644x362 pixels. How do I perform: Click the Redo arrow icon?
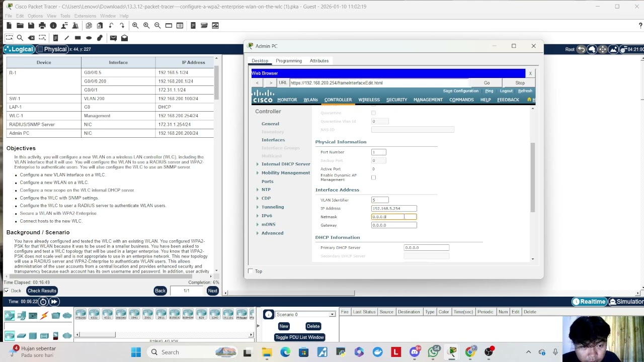[122, 26]
